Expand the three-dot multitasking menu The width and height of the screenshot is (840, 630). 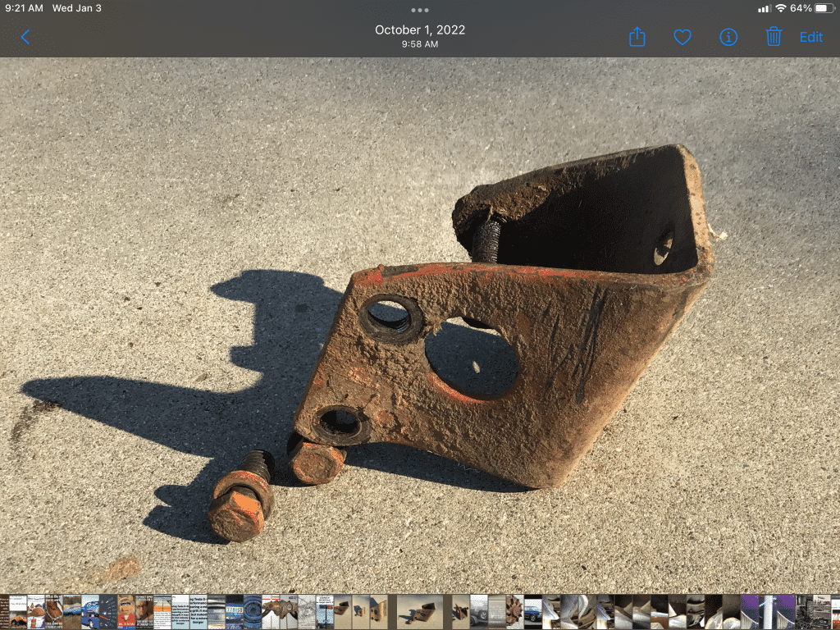tap(420, 11)
